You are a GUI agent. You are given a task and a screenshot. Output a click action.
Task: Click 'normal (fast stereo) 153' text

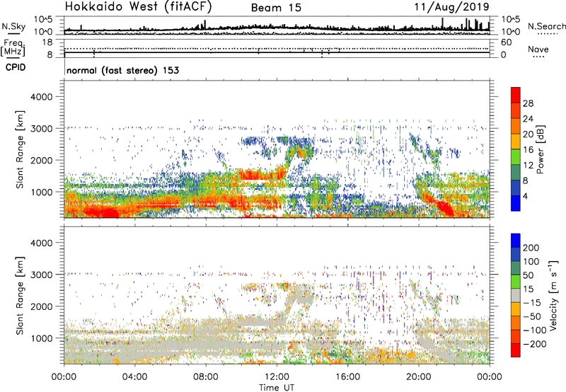(122, 70)
